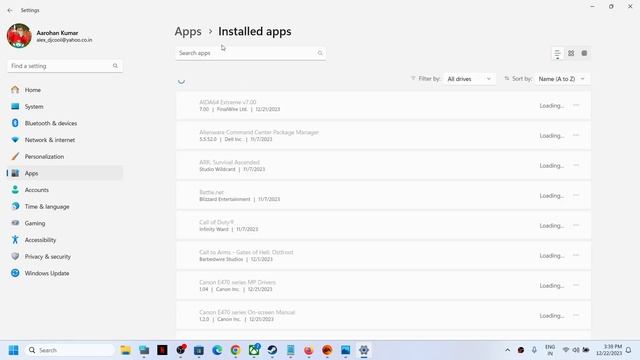Launch Microsoft Edge from the taskbar
The height and width of the screenshot is (360, 640).
(x=217, y=350)
